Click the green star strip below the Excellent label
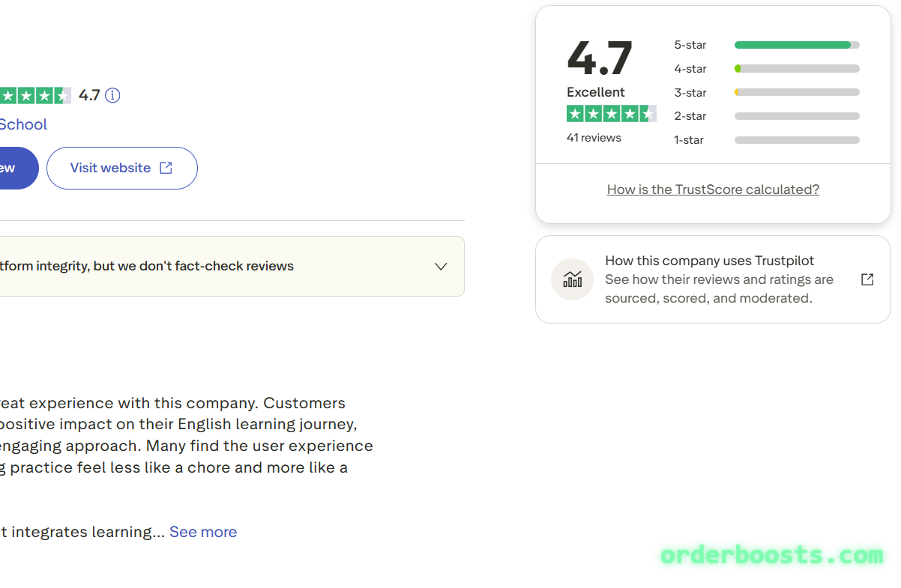This screenshot has height=588, width=901. [x=612, y=113]
